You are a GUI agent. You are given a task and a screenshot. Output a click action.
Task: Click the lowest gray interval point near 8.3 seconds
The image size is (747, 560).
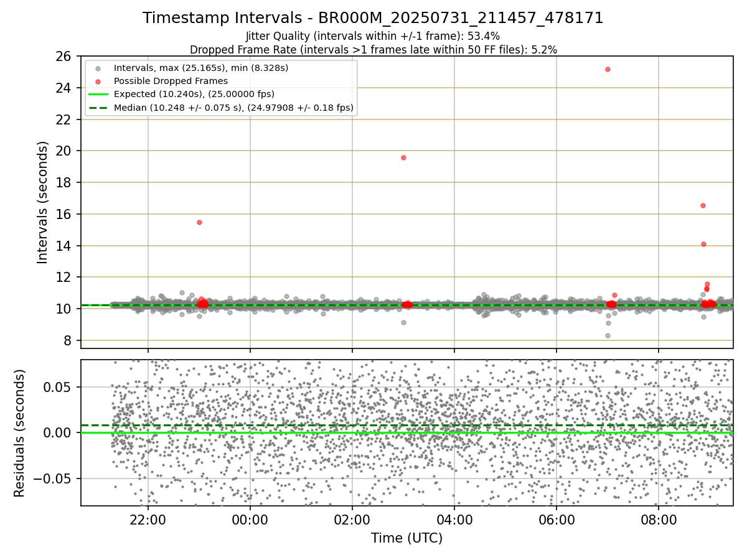(x=608, y=335)
